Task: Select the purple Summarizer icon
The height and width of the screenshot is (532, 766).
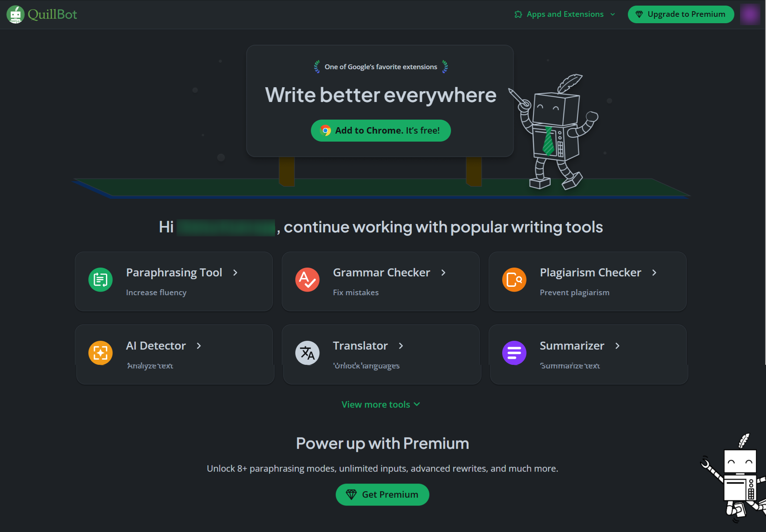Action: pyautogui.click(x=514, y=353)
